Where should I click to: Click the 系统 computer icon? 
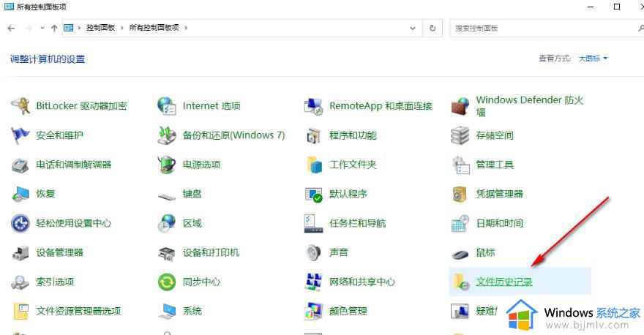167,311
